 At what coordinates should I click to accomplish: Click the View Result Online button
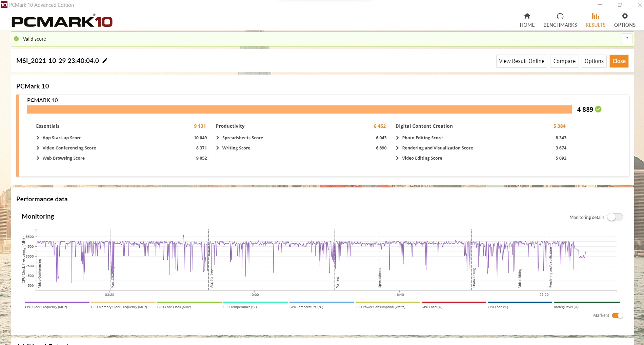point(521,61)
